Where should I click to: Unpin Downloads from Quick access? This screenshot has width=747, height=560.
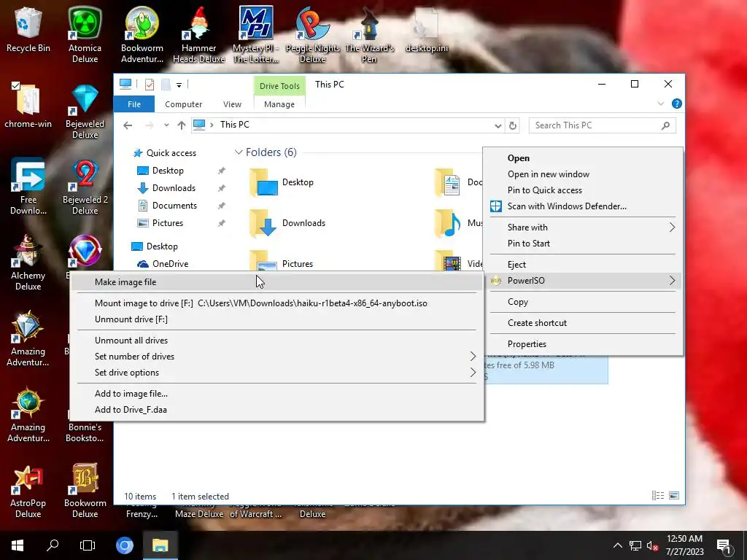click(222, 188)
